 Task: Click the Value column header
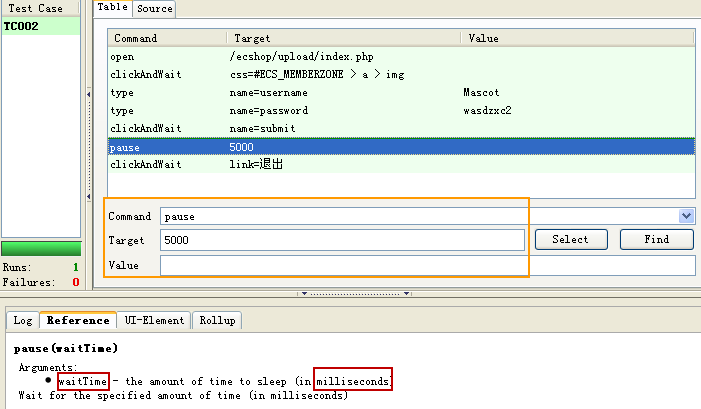578,38
